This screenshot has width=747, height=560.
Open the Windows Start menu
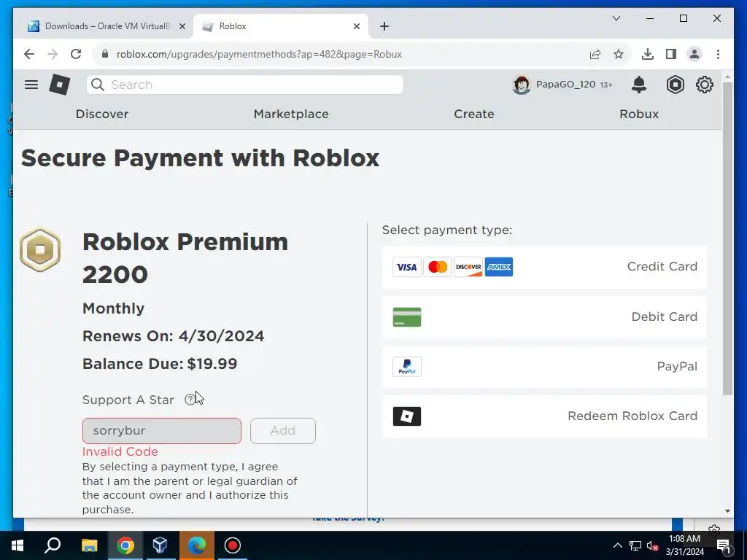(18, 545)
